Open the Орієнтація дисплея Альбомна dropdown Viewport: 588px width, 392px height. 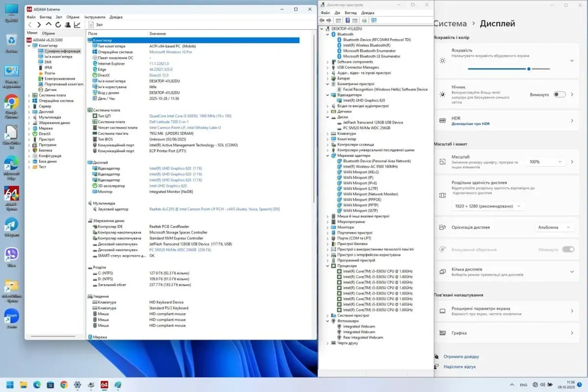point(554,227)
